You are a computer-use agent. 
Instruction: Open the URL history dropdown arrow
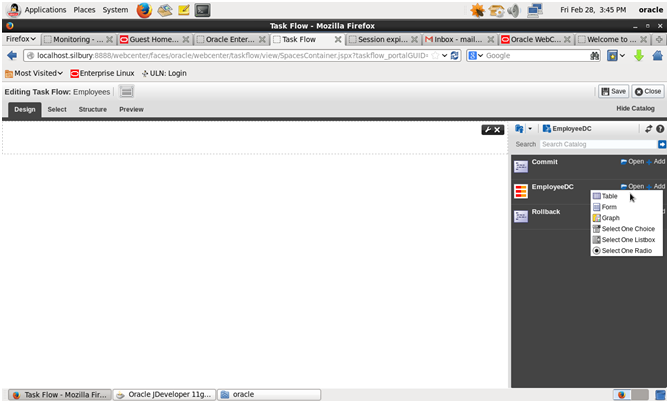pyautogui.click(x=445, y=55)
